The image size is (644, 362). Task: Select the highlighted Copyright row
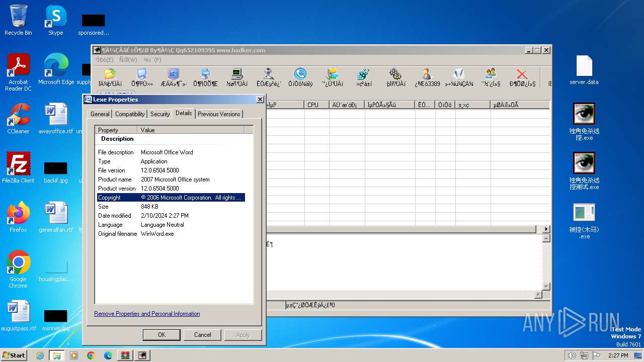point(171,198)
